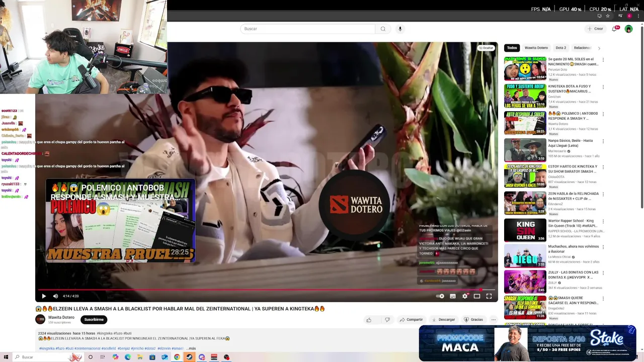Open player settings gear
Screen dimensions: 644x362
click(464, 296)
